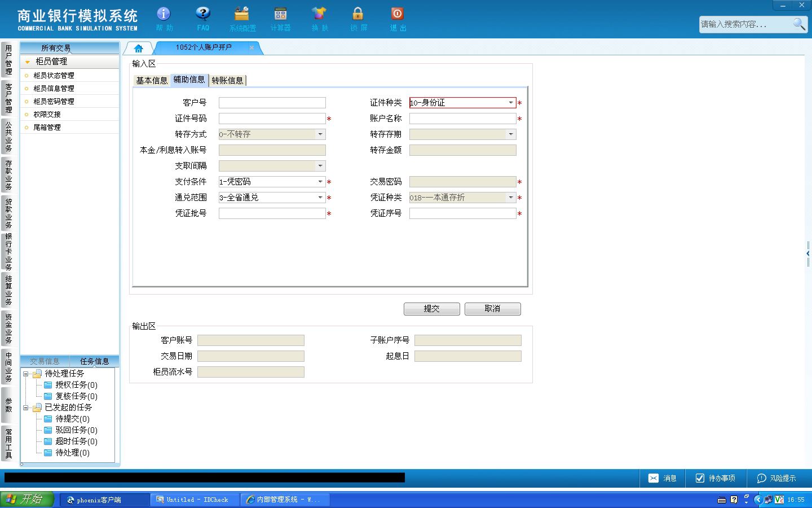
Task: Select 常用工具 vertical sidebar tab
Action: (x=8, y=444)
